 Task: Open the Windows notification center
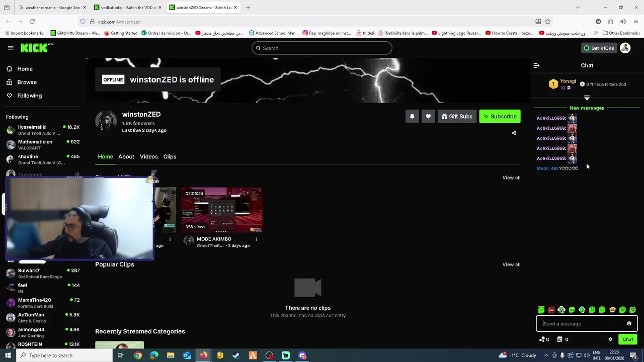pyautogui.click(x=633, y=355)
